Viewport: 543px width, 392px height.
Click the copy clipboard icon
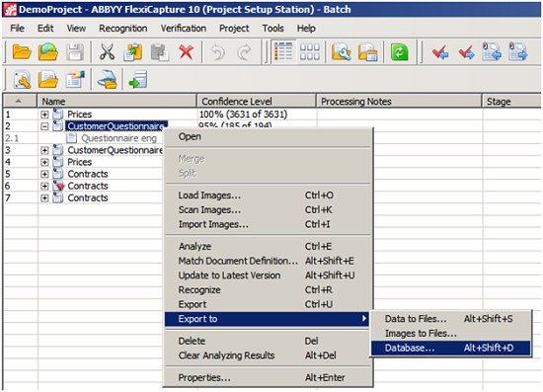[x=133, y=52]
